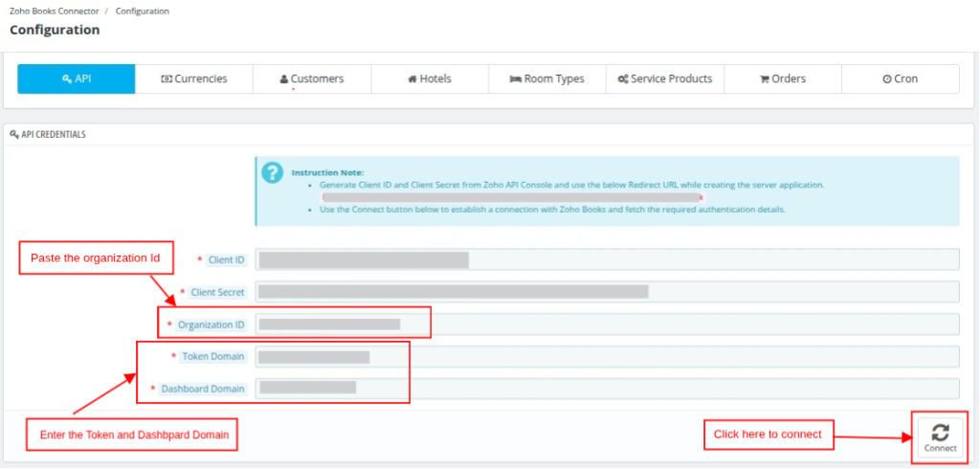Click the Token Domain input field
The image size is (980, 469).
pos(607,357)
